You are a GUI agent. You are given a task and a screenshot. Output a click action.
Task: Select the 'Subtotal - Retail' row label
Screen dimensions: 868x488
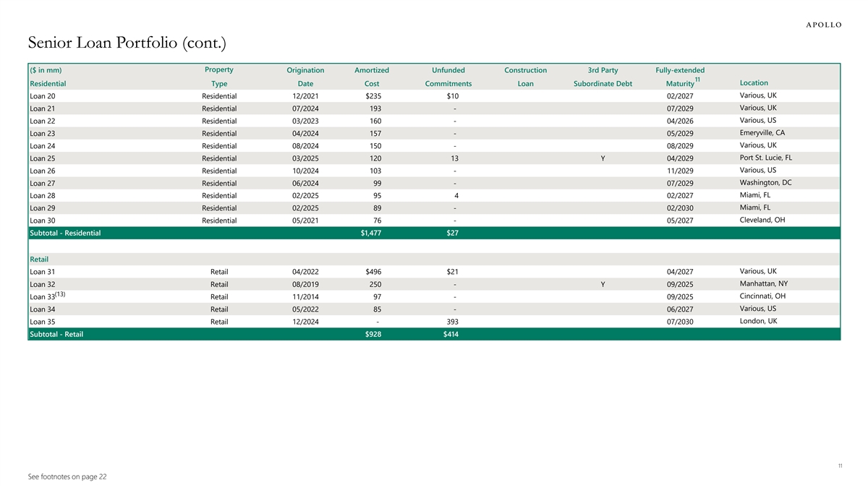coord(55,334)
